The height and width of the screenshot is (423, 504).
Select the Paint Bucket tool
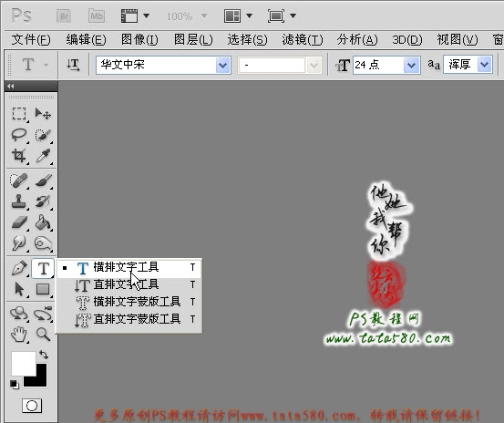(43, 222)
